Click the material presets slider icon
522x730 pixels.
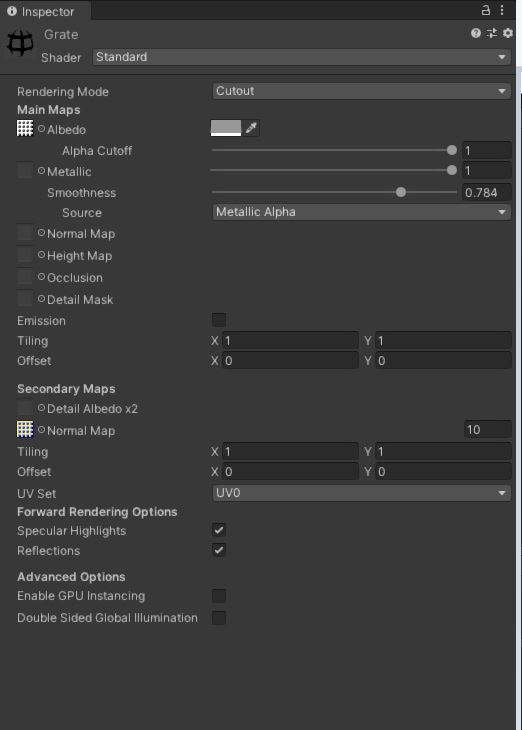coord(492,33)
